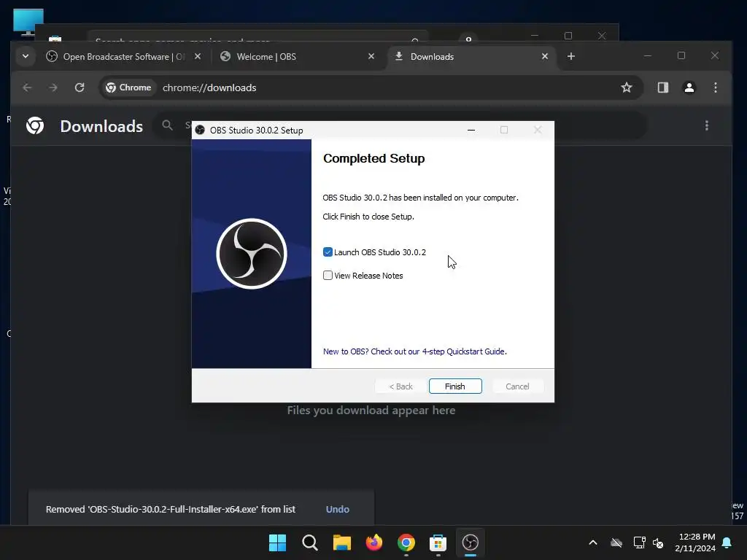Uncheck Launch OBS Studio 30.0.2 checkbox
The width and height of the screenshot is (747, 560).
328,252
